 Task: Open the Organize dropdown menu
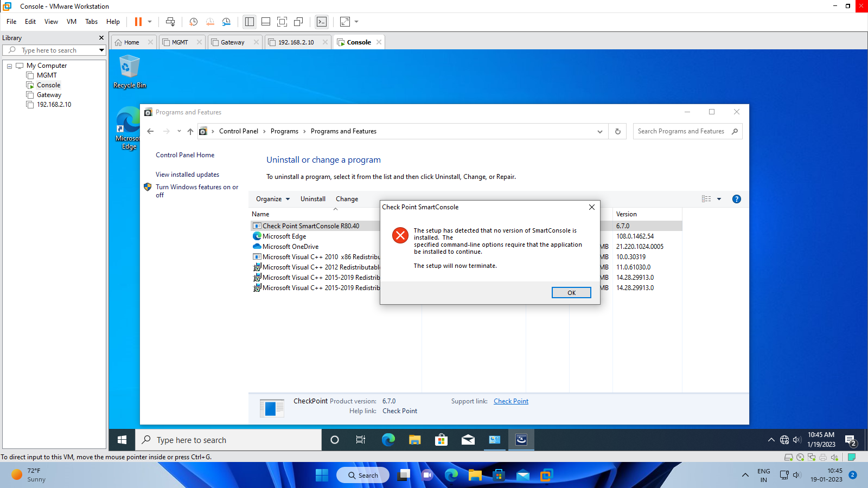[273, 199]
